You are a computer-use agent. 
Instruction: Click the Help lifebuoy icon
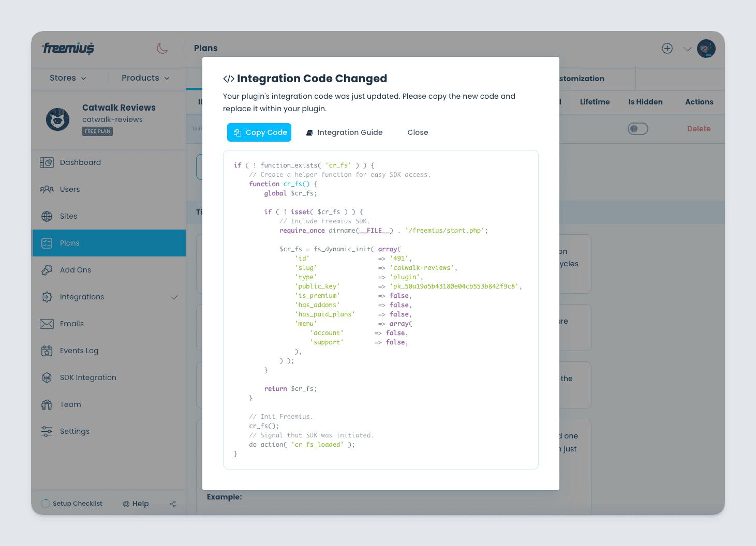click(x=126, y=504)
